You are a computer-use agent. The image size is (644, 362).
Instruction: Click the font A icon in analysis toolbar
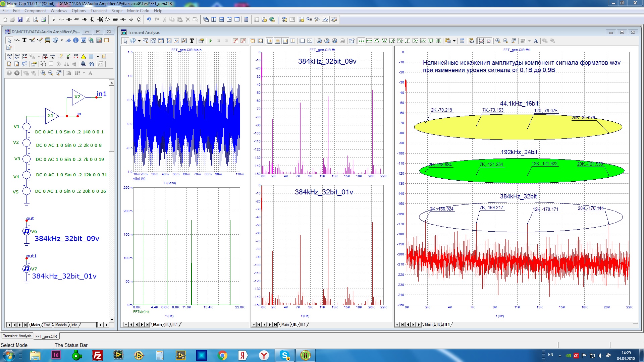point(536,41)
